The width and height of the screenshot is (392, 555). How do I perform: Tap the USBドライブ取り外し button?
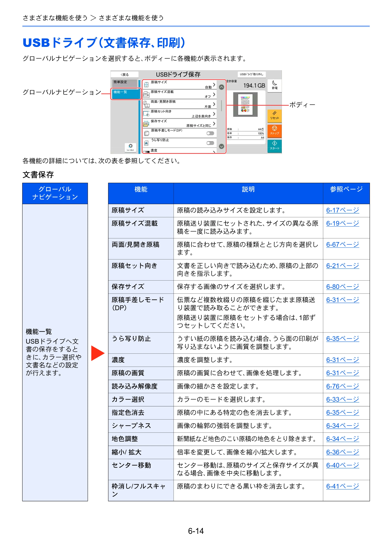(x=252, y=74)
